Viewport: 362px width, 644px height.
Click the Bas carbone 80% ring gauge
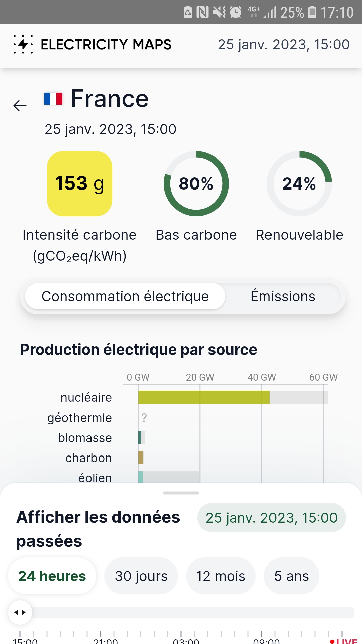point(196,184)
